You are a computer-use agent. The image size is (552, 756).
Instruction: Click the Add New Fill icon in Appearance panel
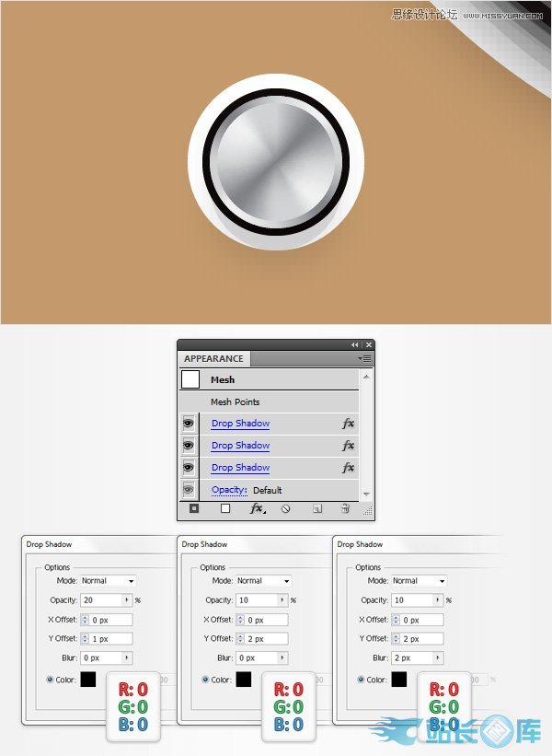[x=225, y=508]
